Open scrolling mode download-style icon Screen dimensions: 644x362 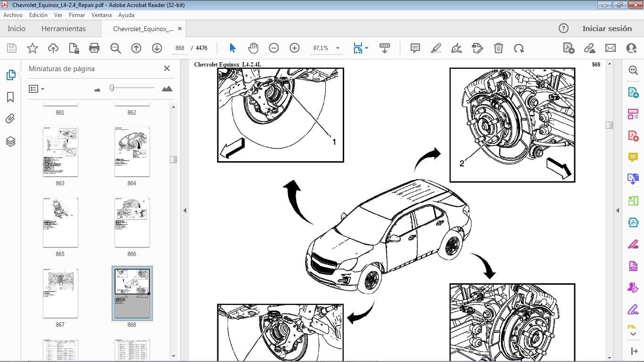point(385,48)
